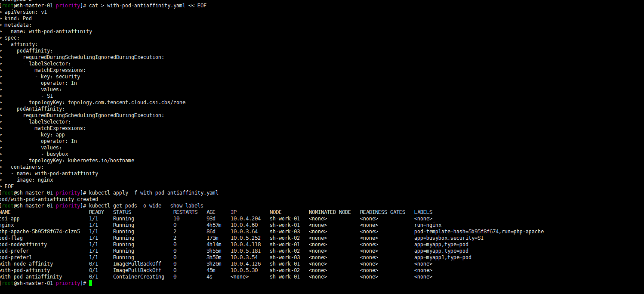Image resolution: width=644 pixels, height=294 pixels.
Task: Click 'kubectl get pods -o wide --show-labels' command
Action: click(146, 206)
